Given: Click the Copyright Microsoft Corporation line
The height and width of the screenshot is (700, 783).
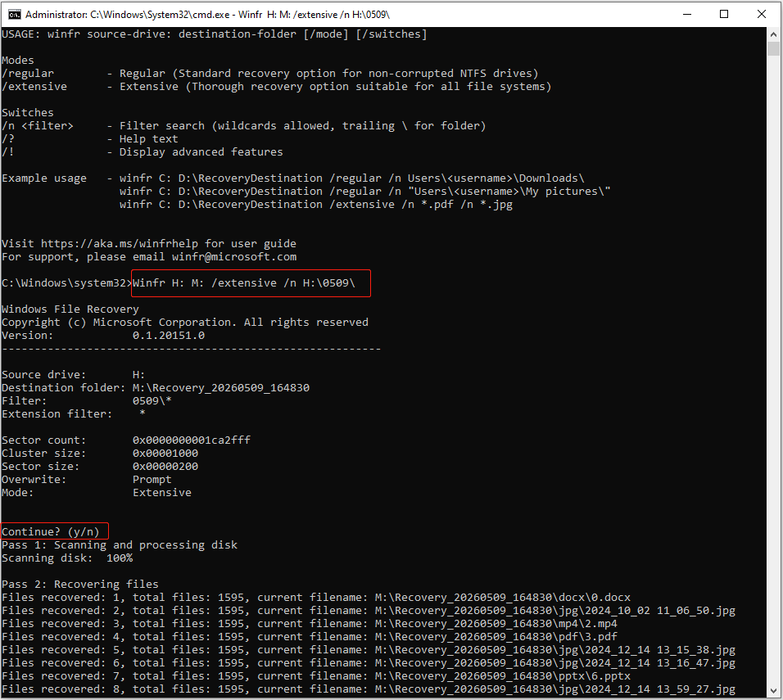Looking at the screenshot, I should 185,322.
